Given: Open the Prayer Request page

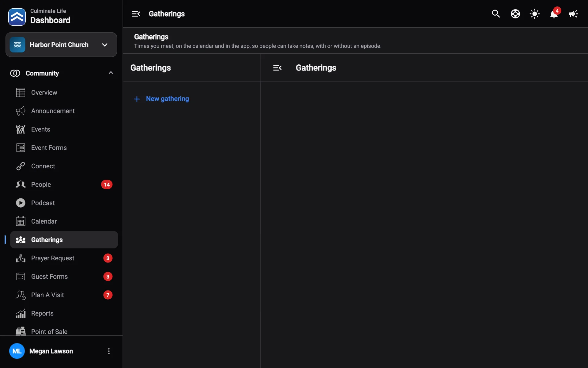Looking at the screenshot, I should pyautogui.click(x=64, y=258).
